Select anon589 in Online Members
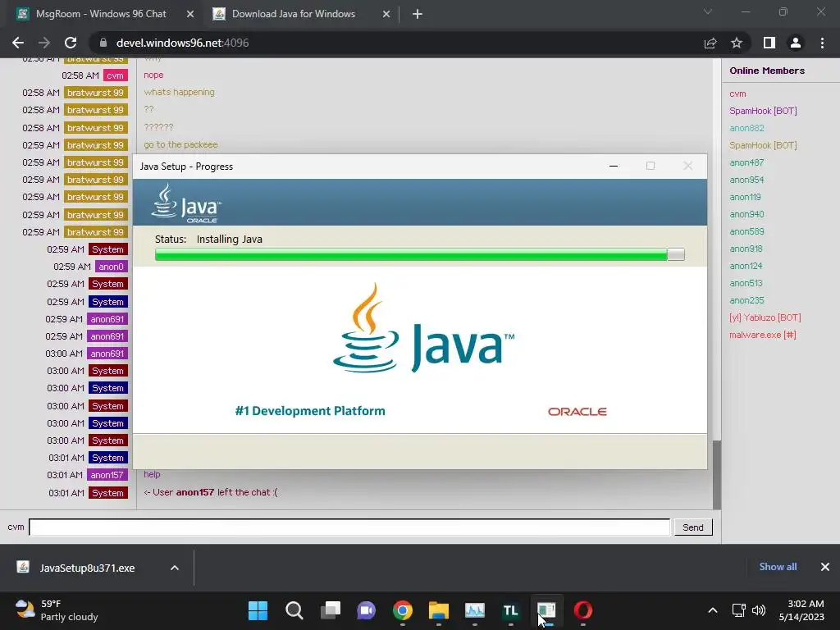This screenshot has height=630, width=840. click(746, 231)
